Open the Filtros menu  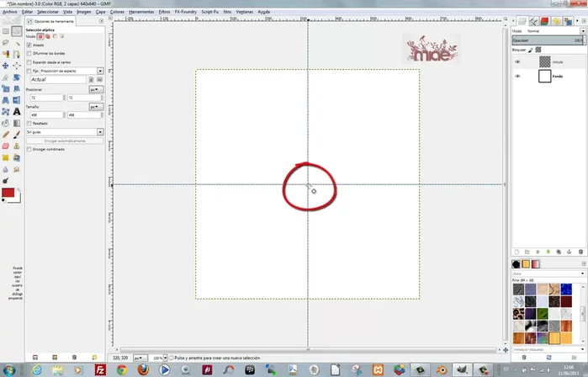point(163,12)
